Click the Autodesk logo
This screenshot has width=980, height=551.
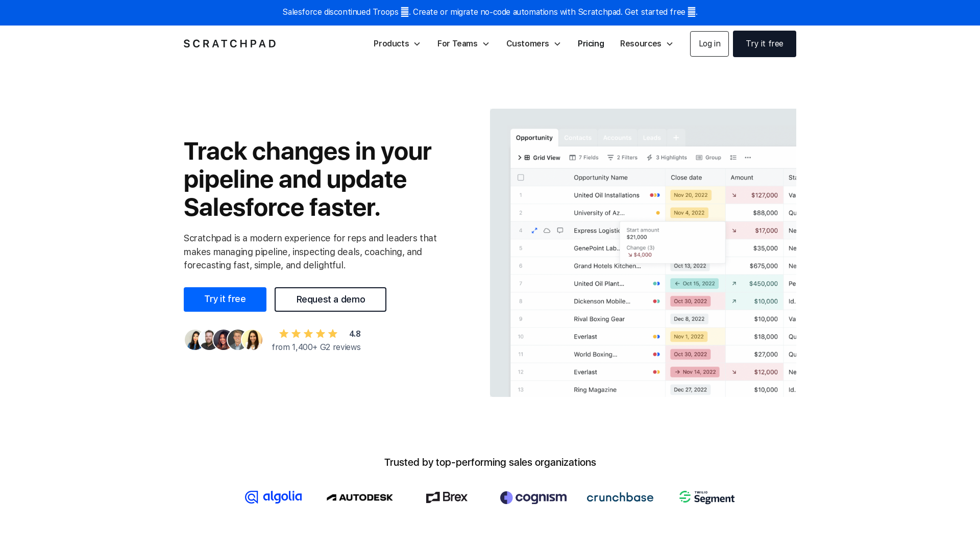point(360,497)
